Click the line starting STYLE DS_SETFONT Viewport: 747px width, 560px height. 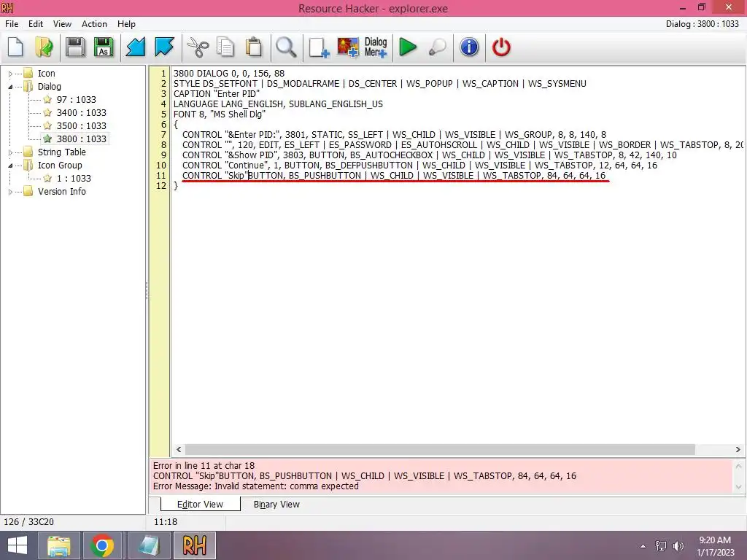(x=379, y=84)
